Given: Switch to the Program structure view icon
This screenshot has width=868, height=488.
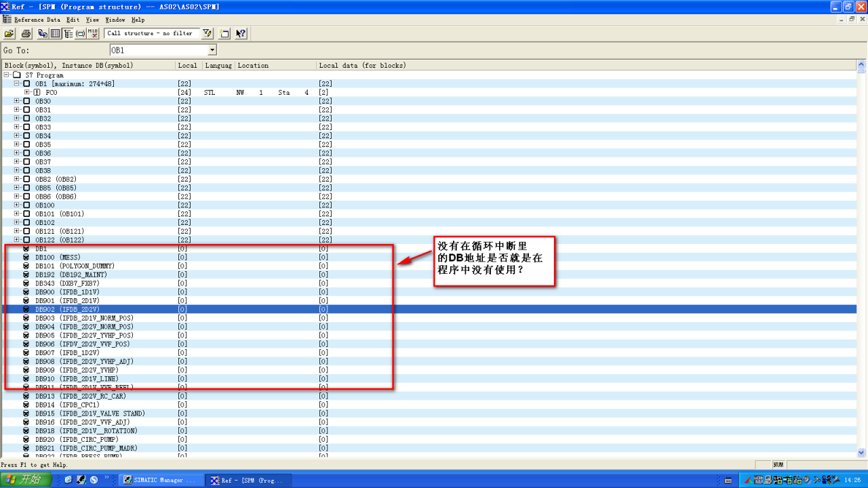Looking at the screenshot, I should click(x=68, y=33).
